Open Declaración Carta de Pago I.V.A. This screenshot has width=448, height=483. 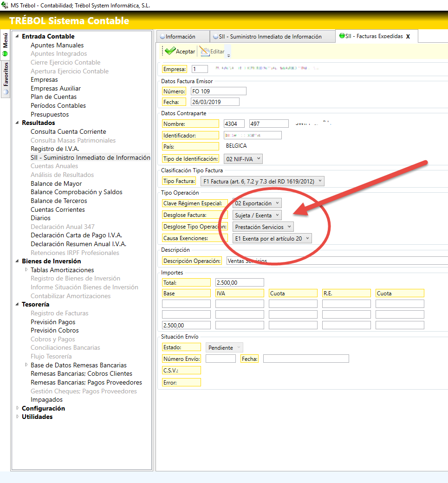click(76, 235)
